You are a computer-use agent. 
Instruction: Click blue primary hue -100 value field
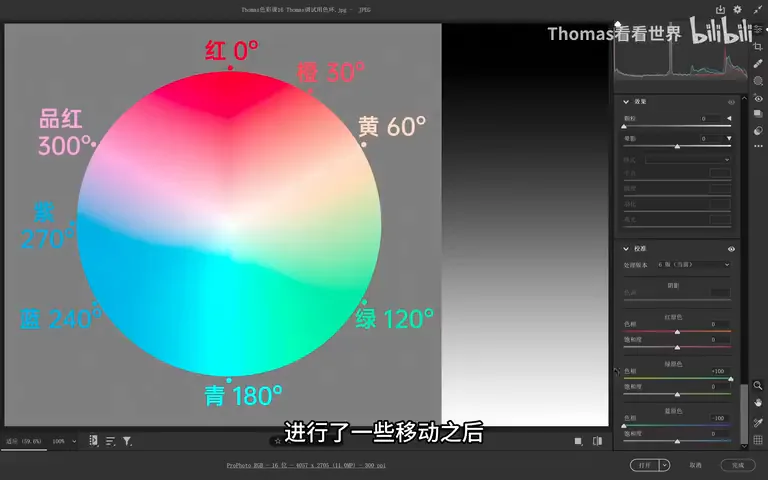point(720,418)
